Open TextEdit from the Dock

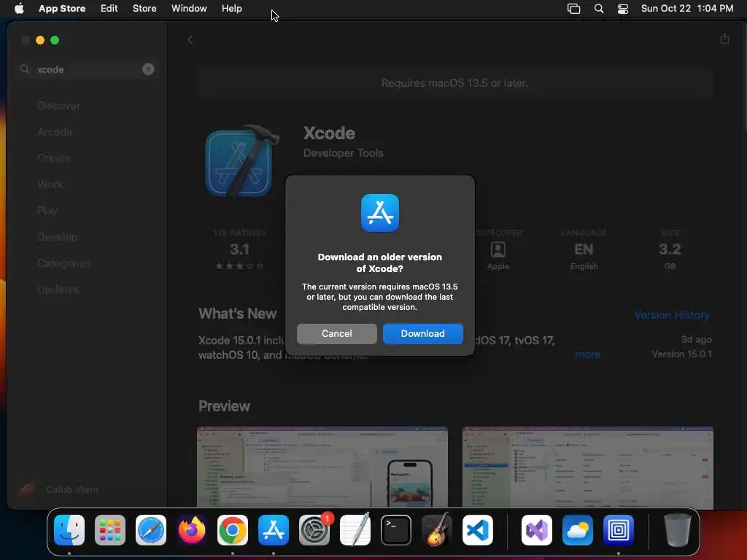click(x=355, y=530)
